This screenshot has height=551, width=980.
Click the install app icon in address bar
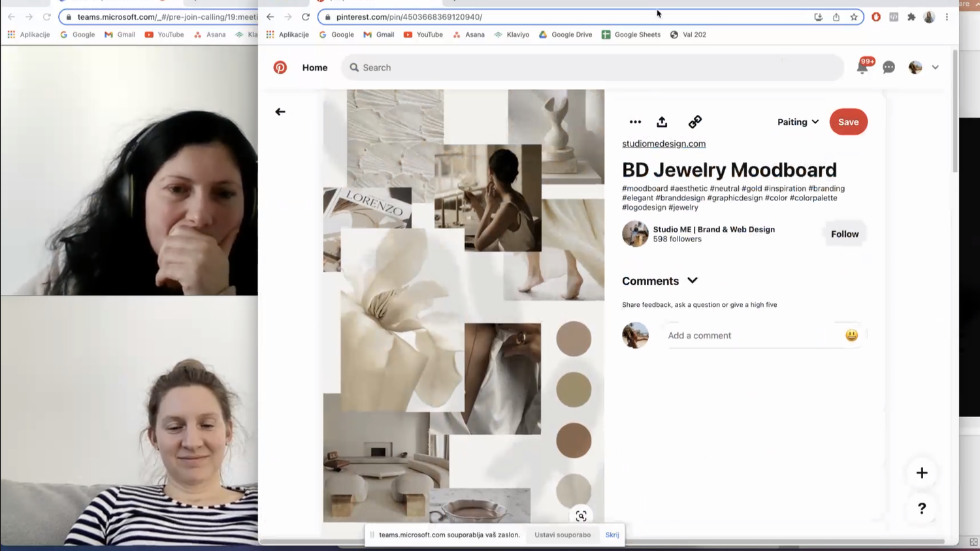click(x=818, y=17)
